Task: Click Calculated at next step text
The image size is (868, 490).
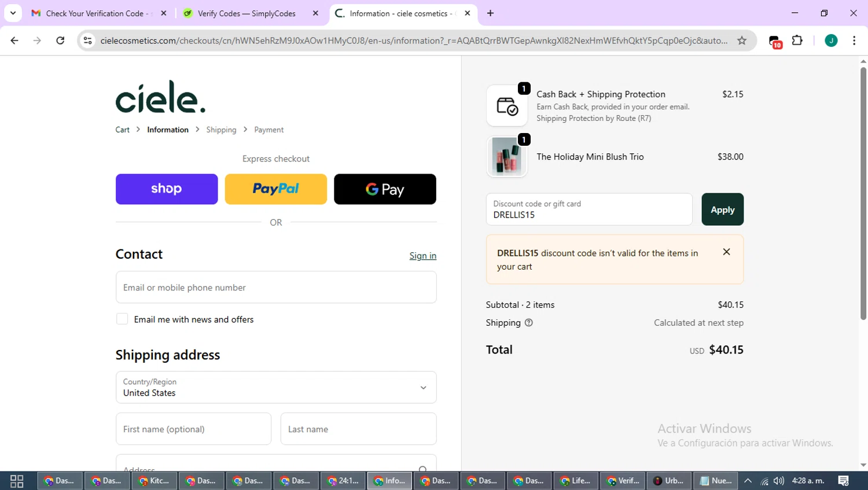Action: [699, 323]
